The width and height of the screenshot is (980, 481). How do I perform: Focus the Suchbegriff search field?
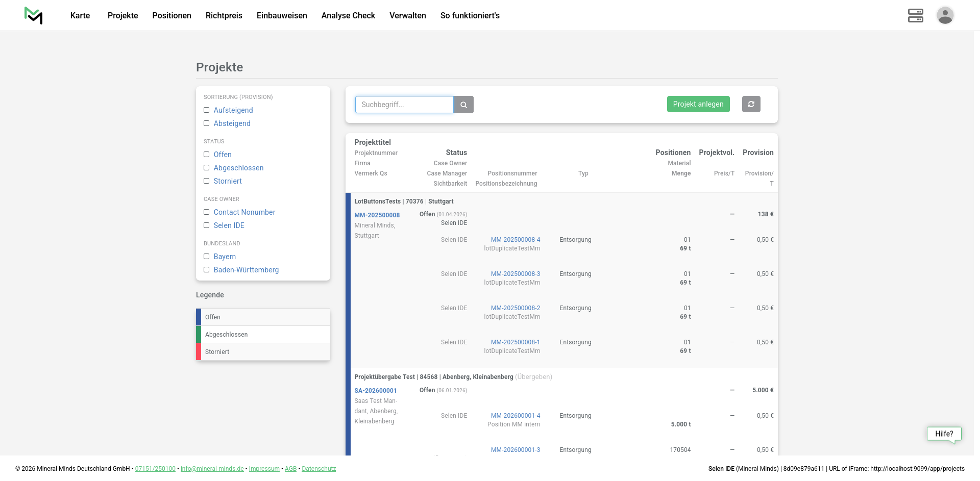coord(404,105)
